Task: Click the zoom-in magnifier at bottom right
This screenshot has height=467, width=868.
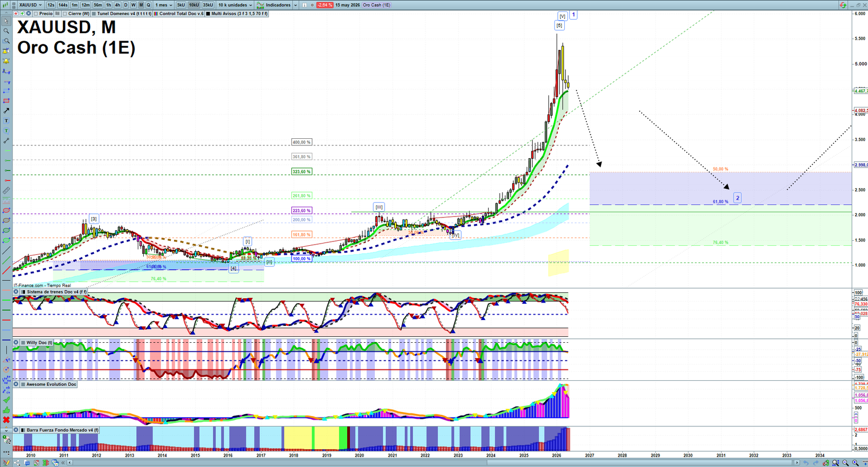Action: (x=856, y=463)
